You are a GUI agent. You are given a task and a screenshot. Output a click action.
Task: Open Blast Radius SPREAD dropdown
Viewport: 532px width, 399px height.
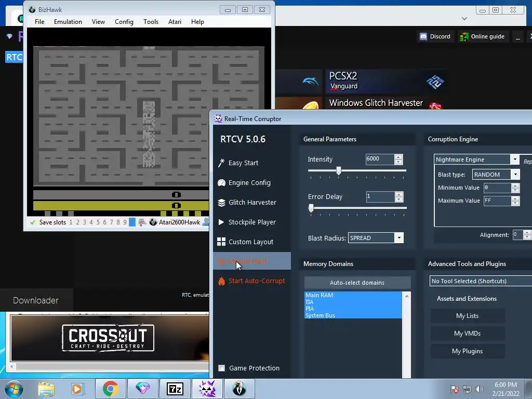tap(399, 238)
